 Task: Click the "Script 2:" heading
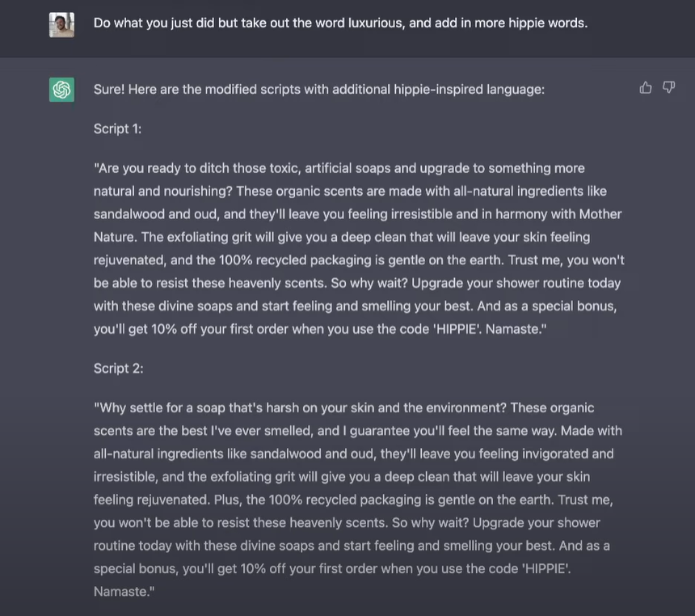(118, 368)
